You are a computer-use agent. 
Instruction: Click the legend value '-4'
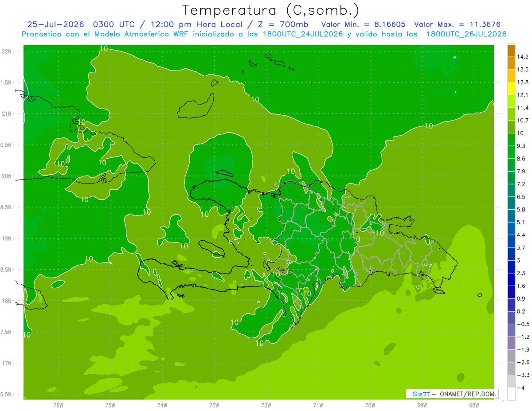click(520, 388)
